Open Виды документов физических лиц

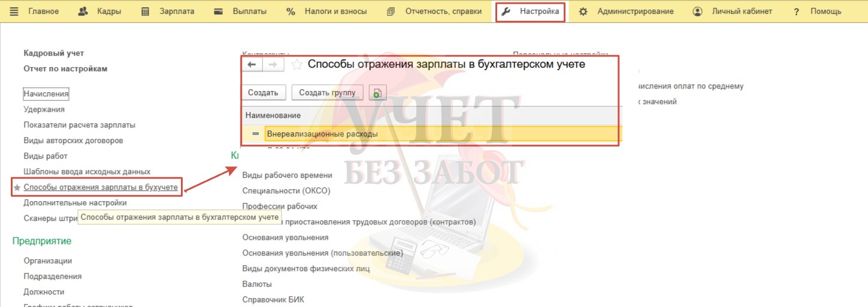[x=306, y=268]
